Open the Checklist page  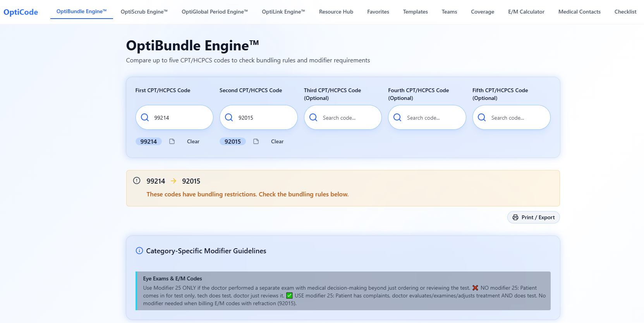[625, 12]
